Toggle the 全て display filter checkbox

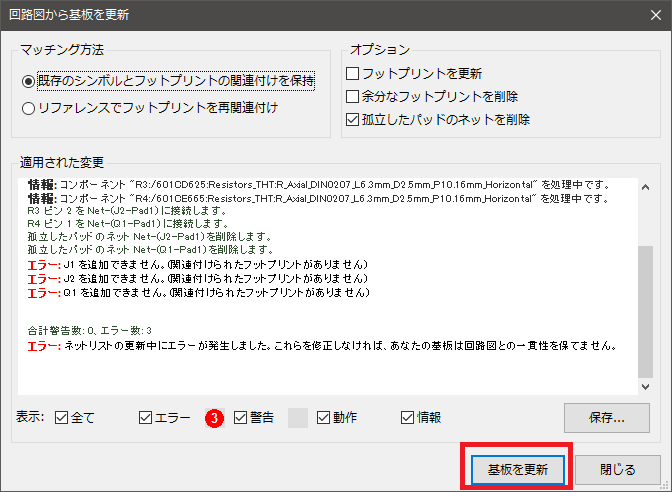(x=62, y=418)
